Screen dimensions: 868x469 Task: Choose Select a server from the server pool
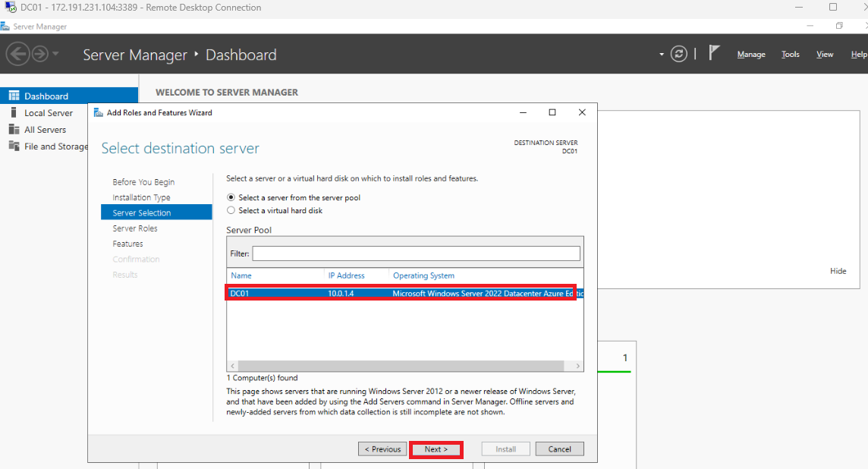[x=231, y=197]
